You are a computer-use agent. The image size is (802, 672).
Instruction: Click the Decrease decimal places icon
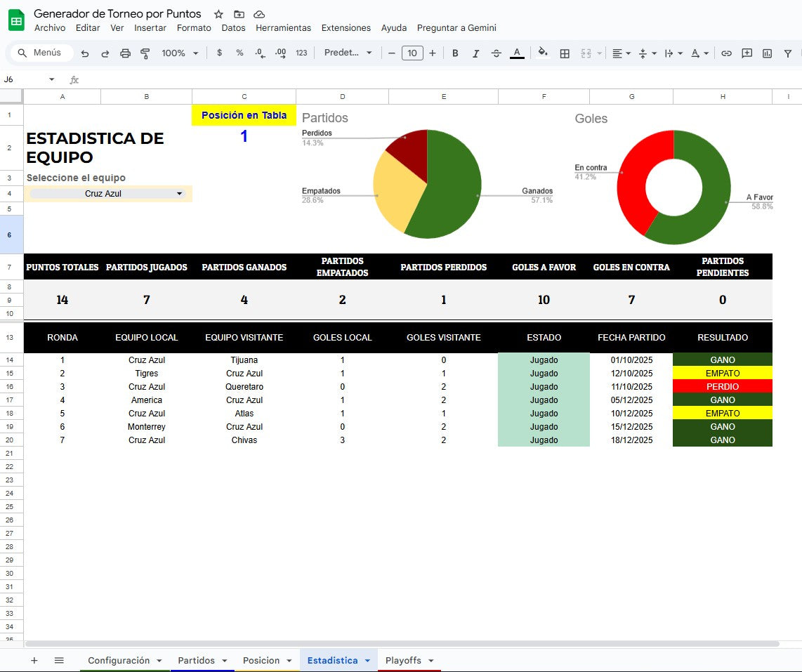click(259, 53)
